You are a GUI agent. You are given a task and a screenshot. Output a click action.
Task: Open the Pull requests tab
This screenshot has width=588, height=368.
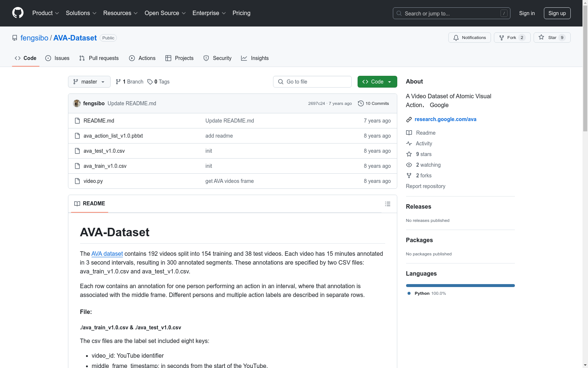(x=99, y=58)
